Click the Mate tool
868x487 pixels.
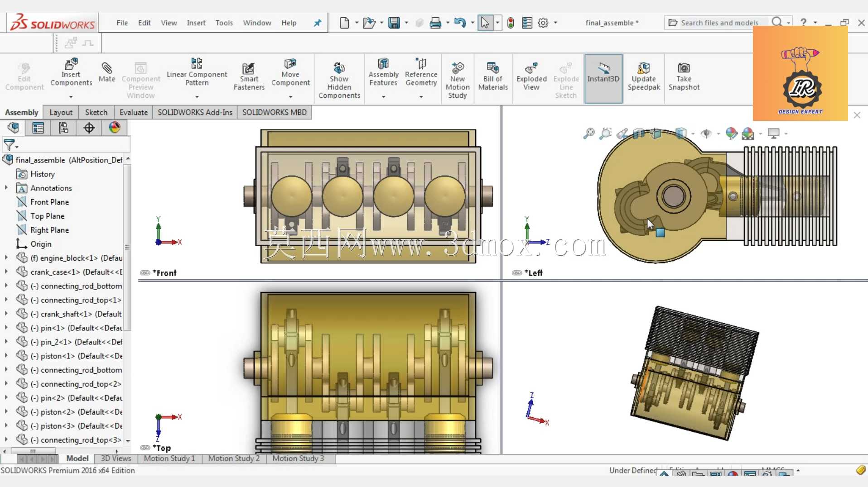pos(107,72)
